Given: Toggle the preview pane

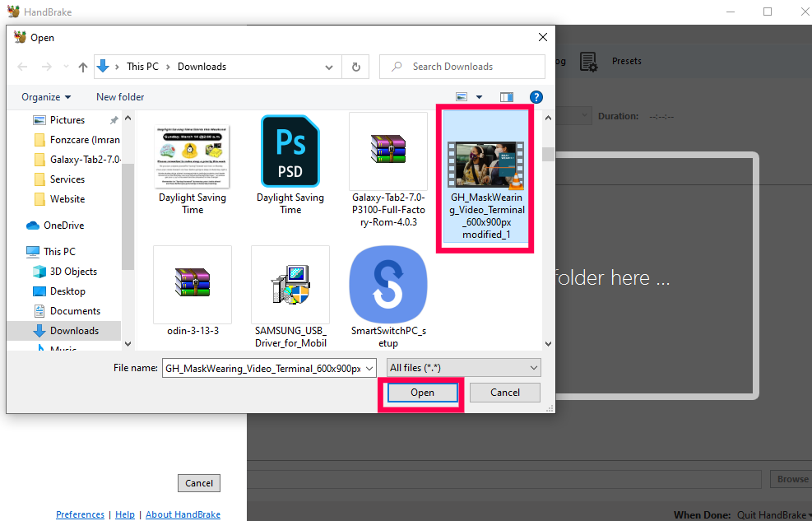Looking at the screenshot, I should [x=507, y=97].
